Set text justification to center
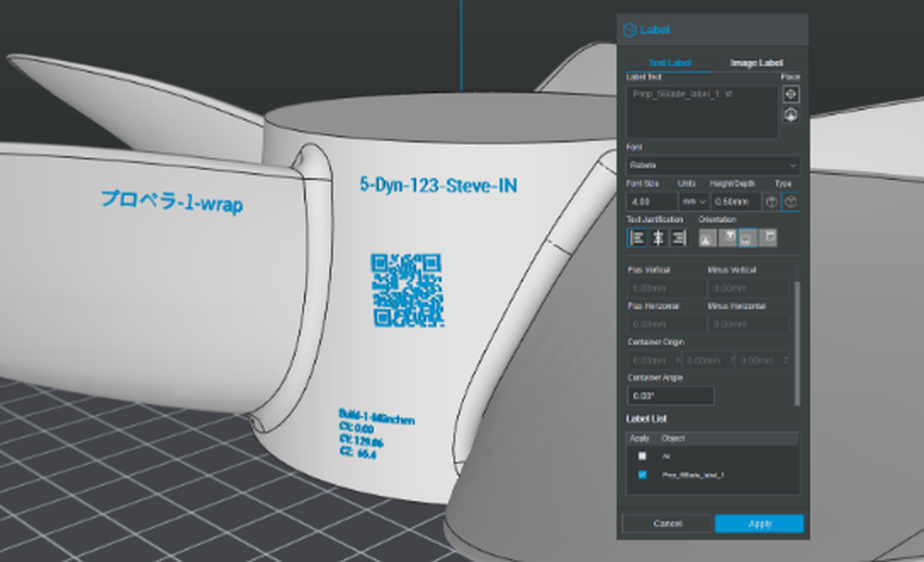The image size is (924, 562). pos(658,238)
